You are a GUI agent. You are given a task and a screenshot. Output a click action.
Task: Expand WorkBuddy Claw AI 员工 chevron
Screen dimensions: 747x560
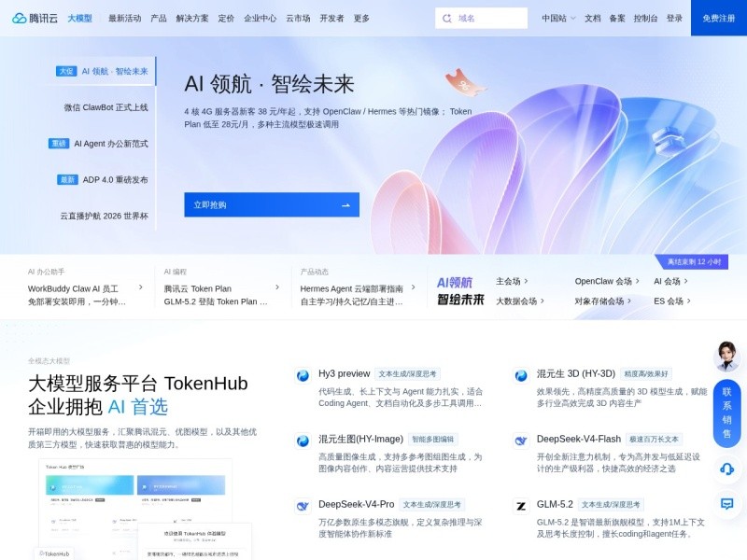[141, 287]
